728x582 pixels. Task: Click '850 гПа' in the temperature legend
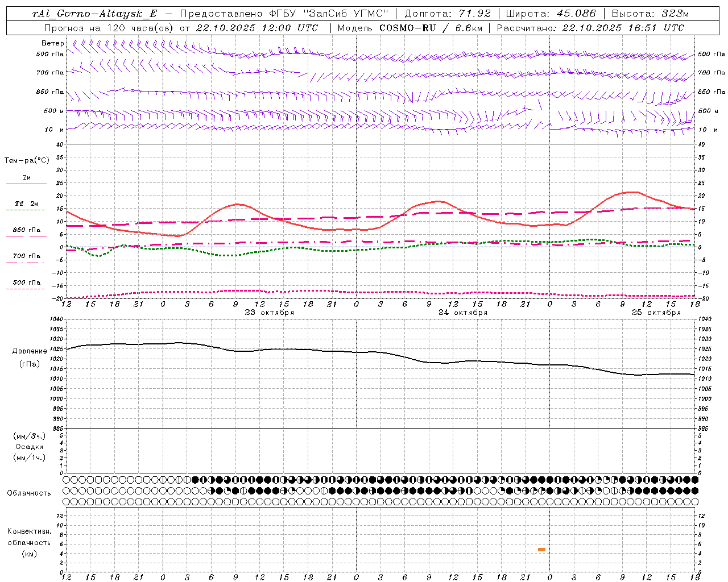point(27,230)
